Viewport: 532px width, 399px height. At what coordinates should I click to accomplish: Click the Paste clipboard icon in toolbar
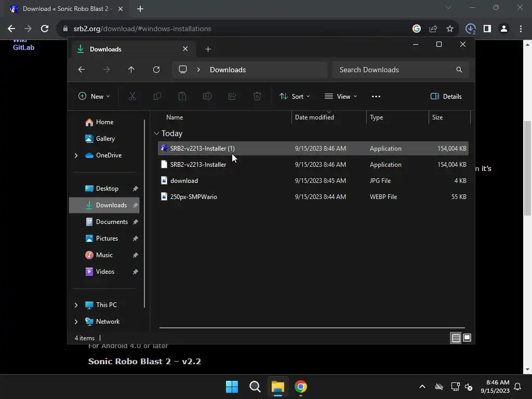(x=182, y=96)
